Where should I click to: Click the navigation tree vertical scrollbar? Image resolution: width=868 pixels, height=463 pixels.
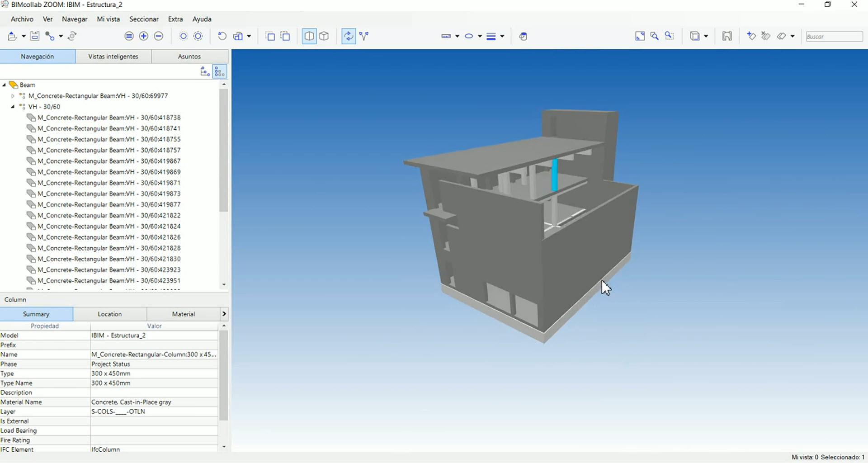click(224, 150)
